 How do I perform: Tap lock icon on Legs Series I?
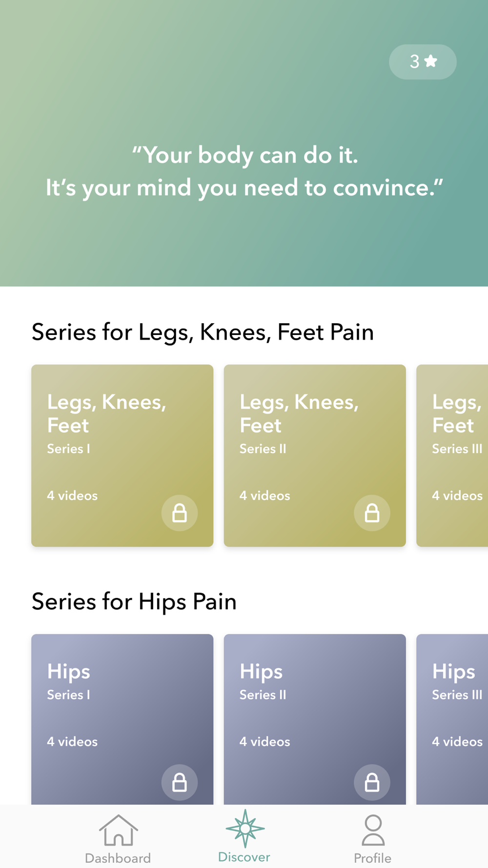[x=180, y=513]
